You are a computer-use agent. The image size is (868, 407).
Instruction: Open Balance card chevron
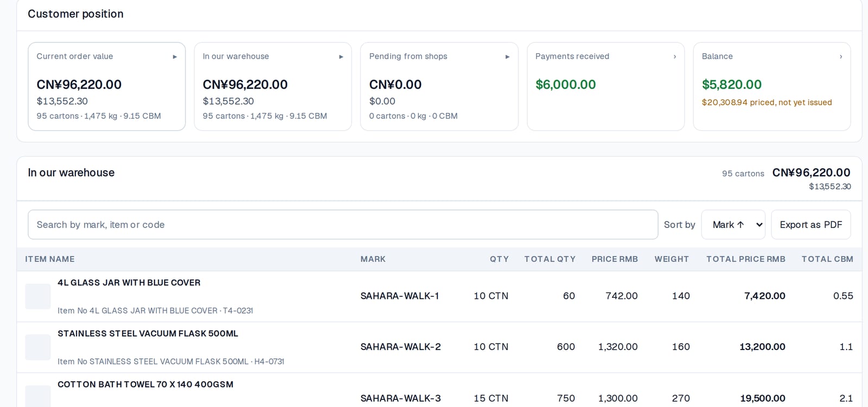pos(841,56)
